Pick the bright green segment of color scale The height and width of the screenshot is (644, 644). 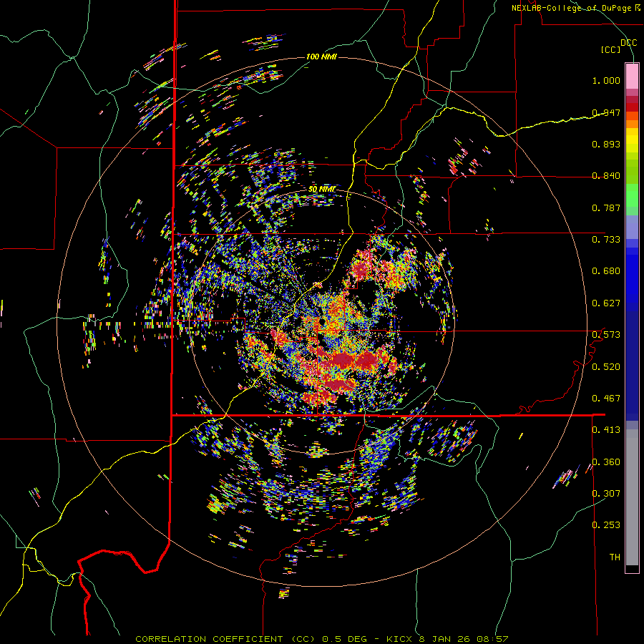[x=632, y=195]
